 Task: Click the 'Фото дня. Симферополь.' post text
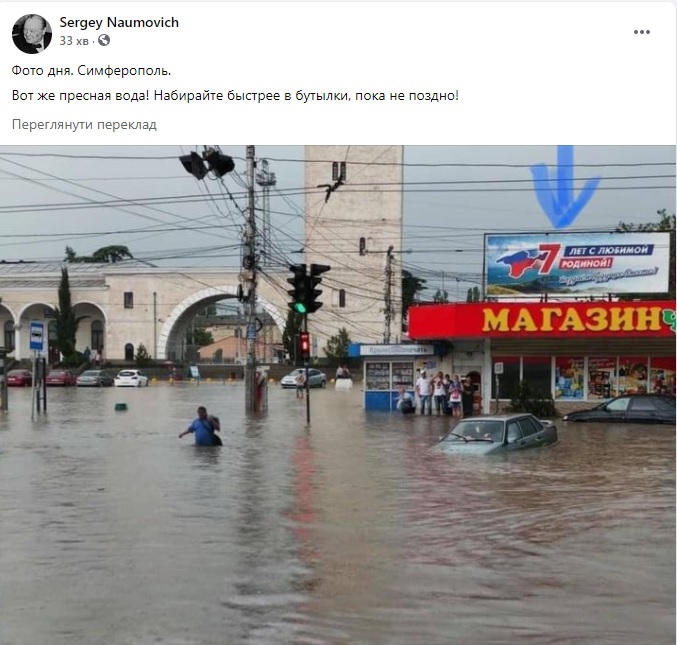(x=91, y=70)
